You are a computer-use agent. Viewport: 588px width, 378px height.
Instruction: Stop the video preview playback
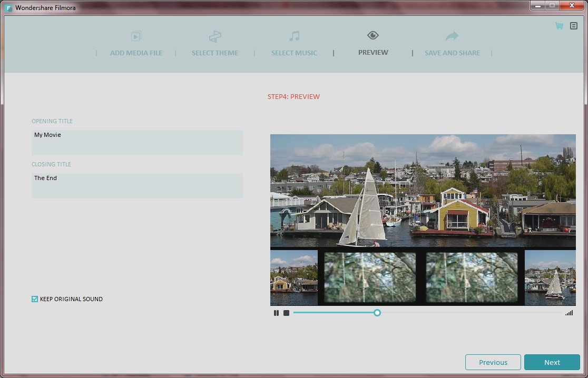(286, 313)
